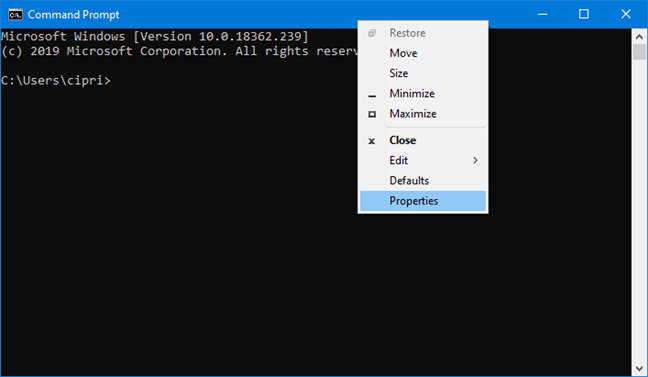
Task: Choose Move from the window menu
Action: (x=423, y=53)
